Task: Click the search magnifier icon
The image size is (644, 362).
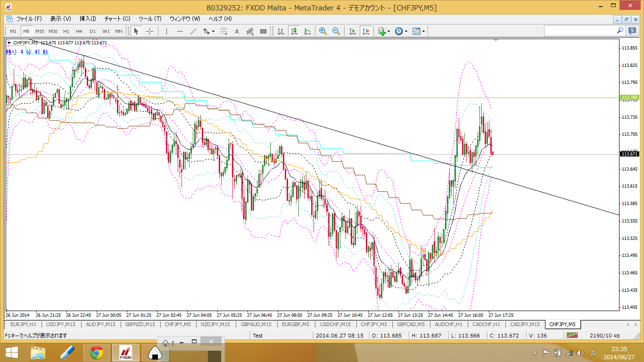Action: point(620,31)
